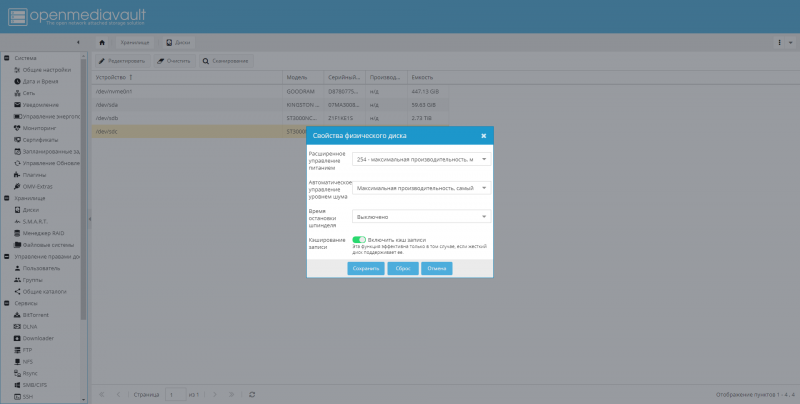
Task: Sort by Устройство column header
Action: [187, 78]
